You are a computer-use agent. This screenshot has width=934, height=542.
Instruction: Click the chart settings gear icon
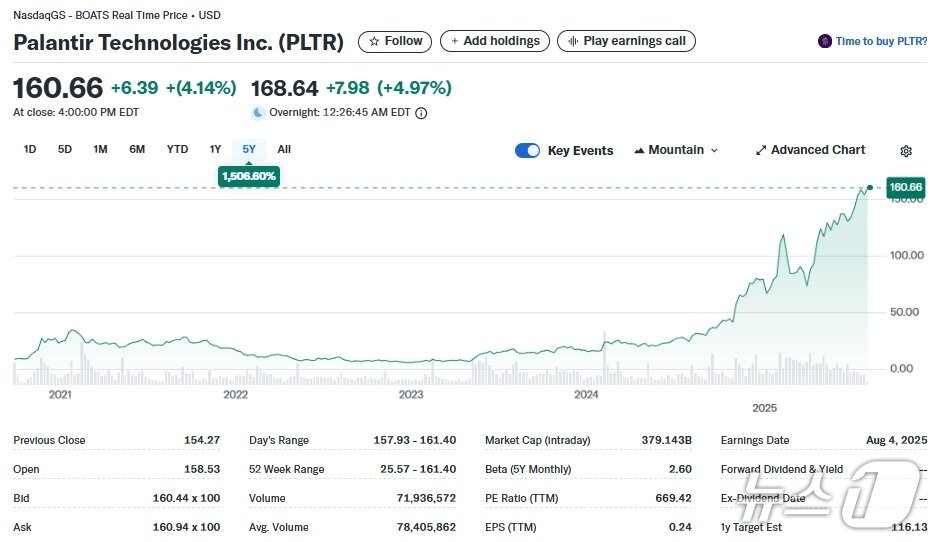tap(906, 151)
